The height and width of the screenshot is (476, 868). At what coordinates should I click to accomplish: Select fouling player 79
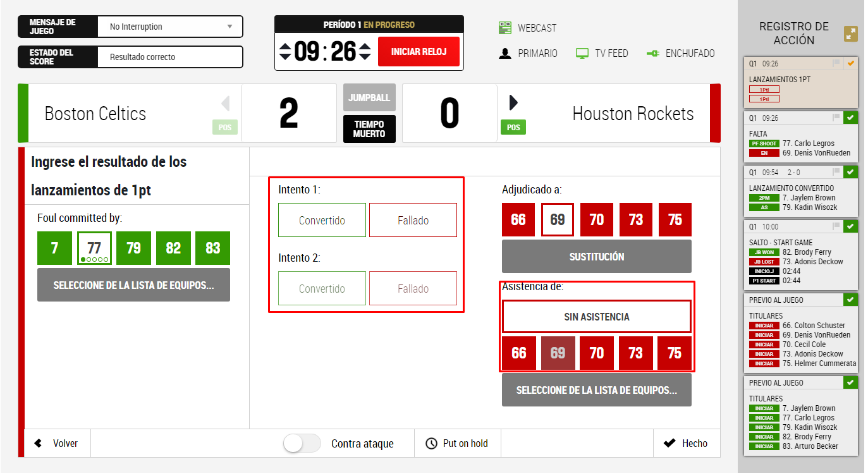coord(133,248)
